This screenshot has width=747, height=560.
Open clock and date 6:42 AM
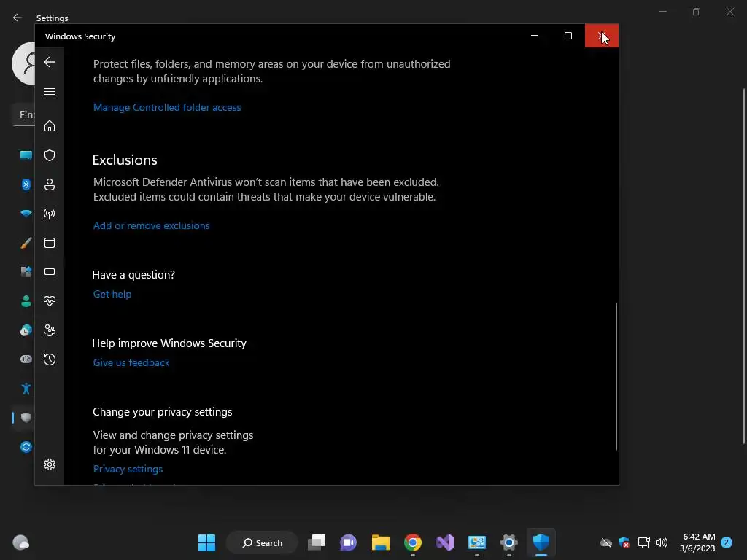(697, 542)
